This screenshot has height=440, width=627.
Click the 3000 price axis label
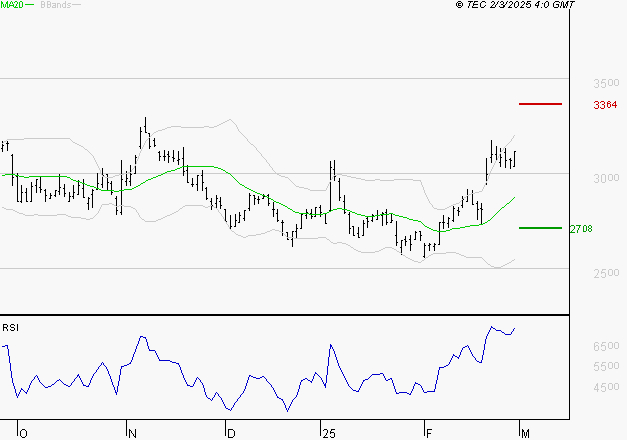606,178
